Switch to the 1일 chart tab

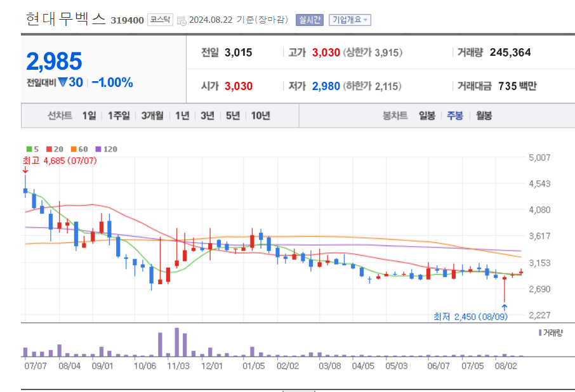click(x=89, y=116)
